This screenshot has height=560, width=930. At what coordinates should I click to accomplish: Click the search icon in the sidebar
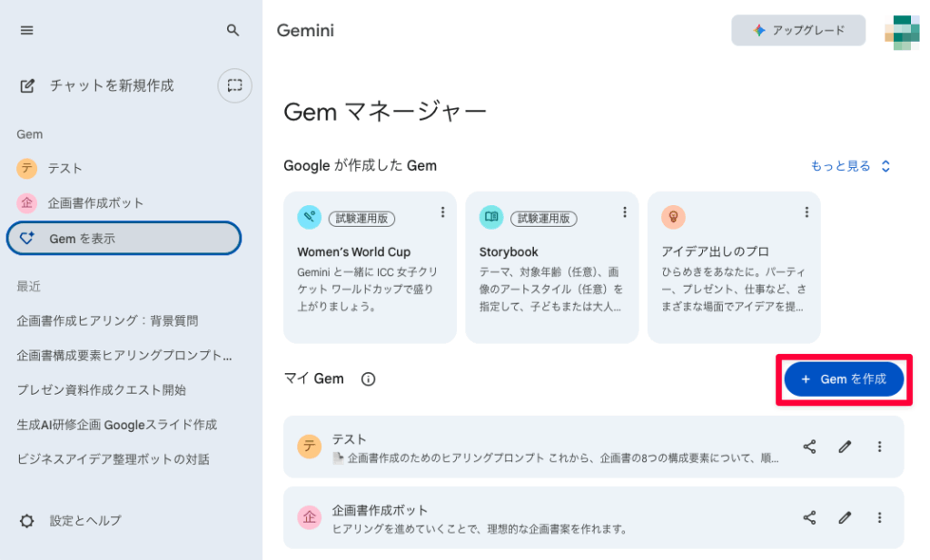click(232, 30)
